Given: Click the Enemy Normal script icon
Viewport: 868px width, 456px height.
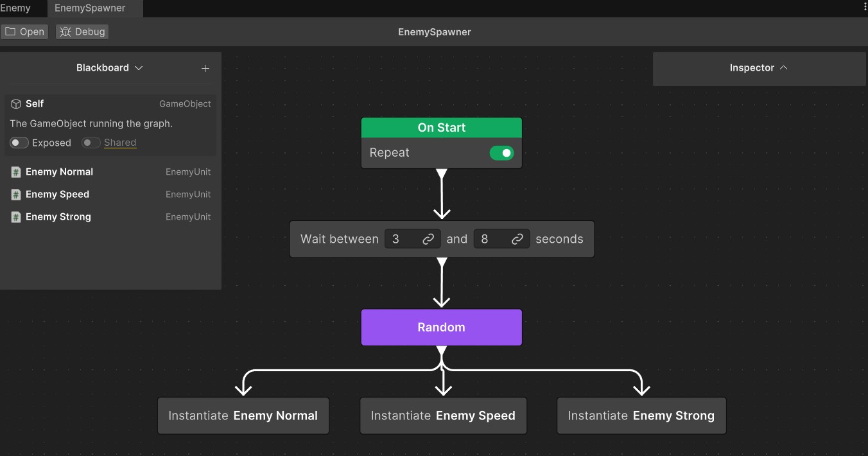Looking at the screenshot, I should (x=16, y=172).
